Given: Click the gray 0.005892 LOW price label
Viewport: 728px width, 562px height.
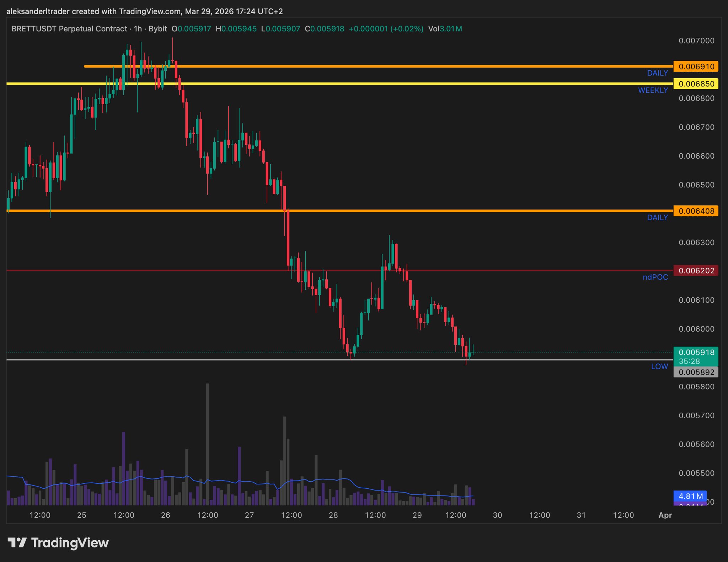Looking at the screenshot, I should 696,372.
